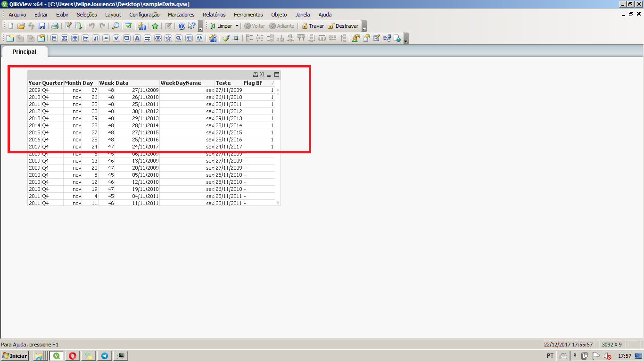Open the Edit Script dialog icon

[x=68, y=26]
